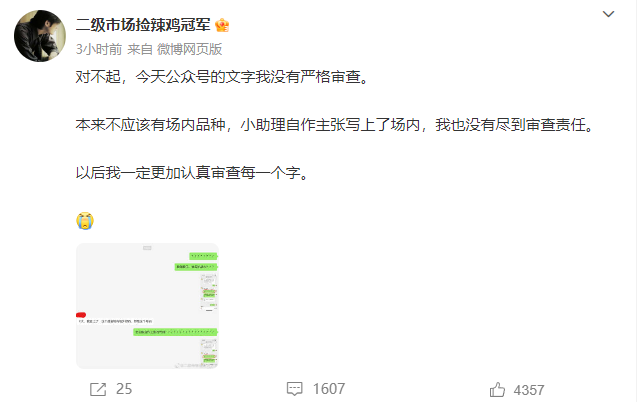Image resolution: width=637 pixels, height=402 pixels.
Task: Open the 3小时前 timestamp link
Action: pyautogui.click(x=99, y=50)
